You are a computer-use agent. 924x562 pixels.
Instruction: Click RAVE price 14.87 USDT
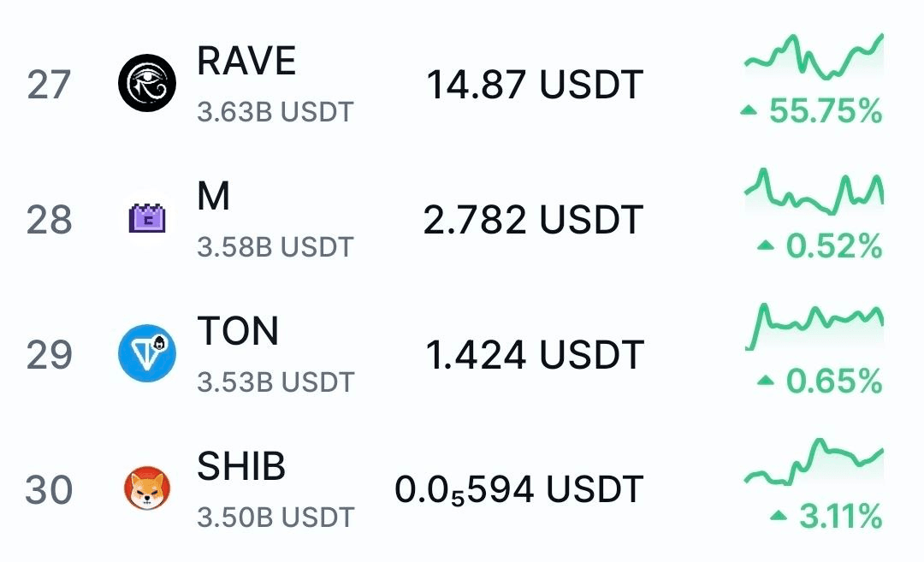click(x=534, y=85)
